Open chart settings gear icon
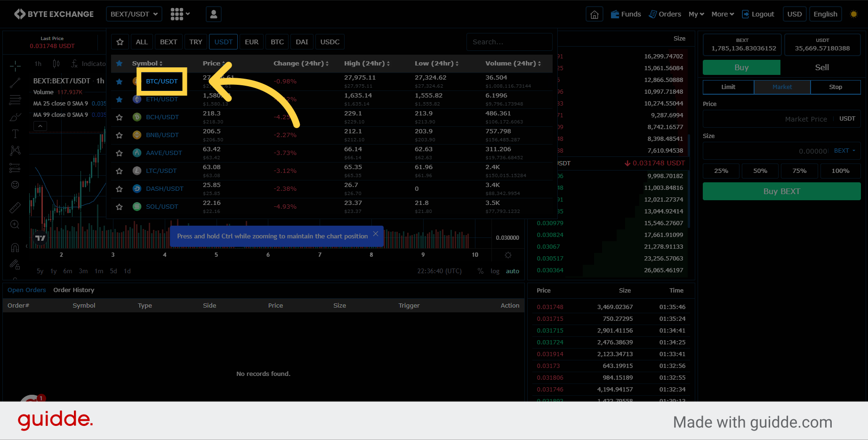The width and height of the screenshot is (868, 440). (508, 255)
